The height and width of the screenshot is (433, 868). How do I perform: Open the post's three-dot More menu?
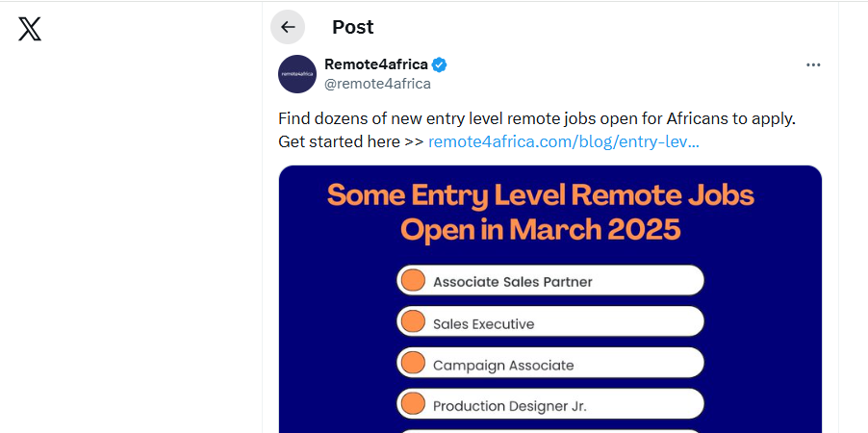pos(813,64)
